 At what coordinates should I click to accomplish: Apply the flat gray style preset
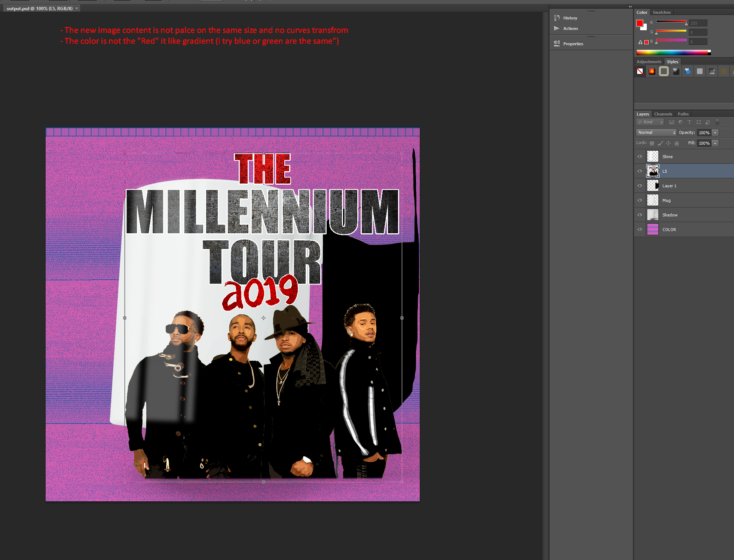[700, 71]
